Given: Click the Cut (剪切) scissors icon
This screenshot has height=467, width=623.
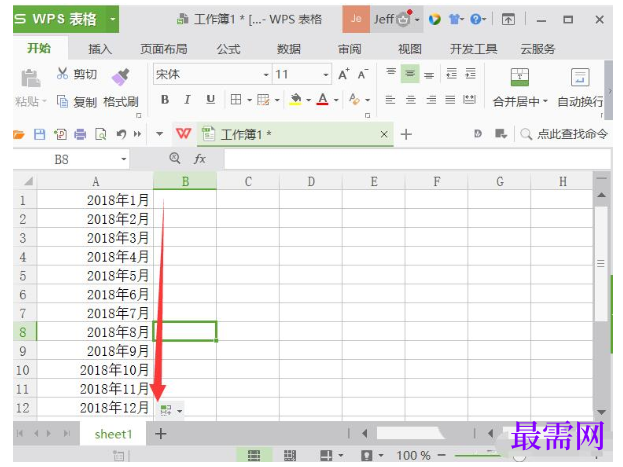Looking at the screenshot, I should click(62, 74).
